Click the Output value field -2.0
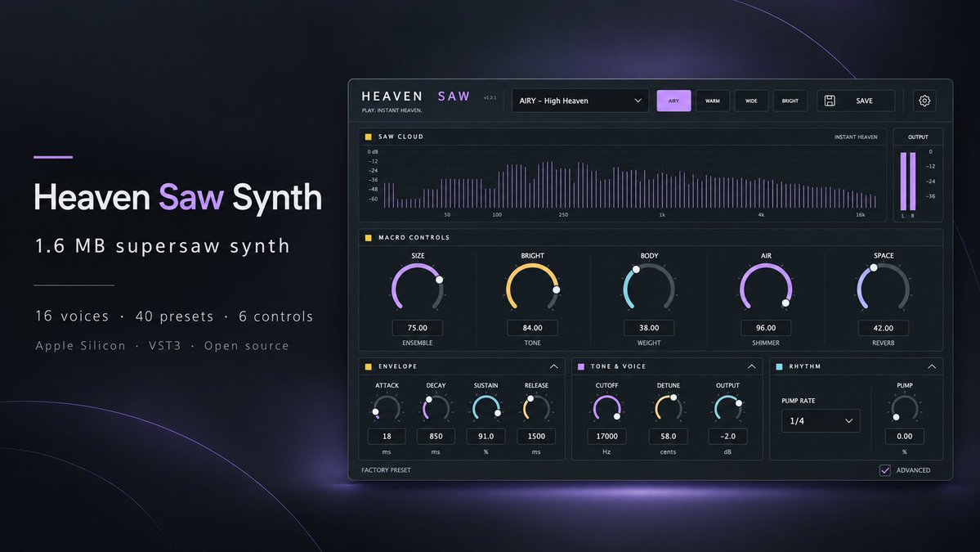The height and width of the screenshot is (552, 980). tap(727, 437)
